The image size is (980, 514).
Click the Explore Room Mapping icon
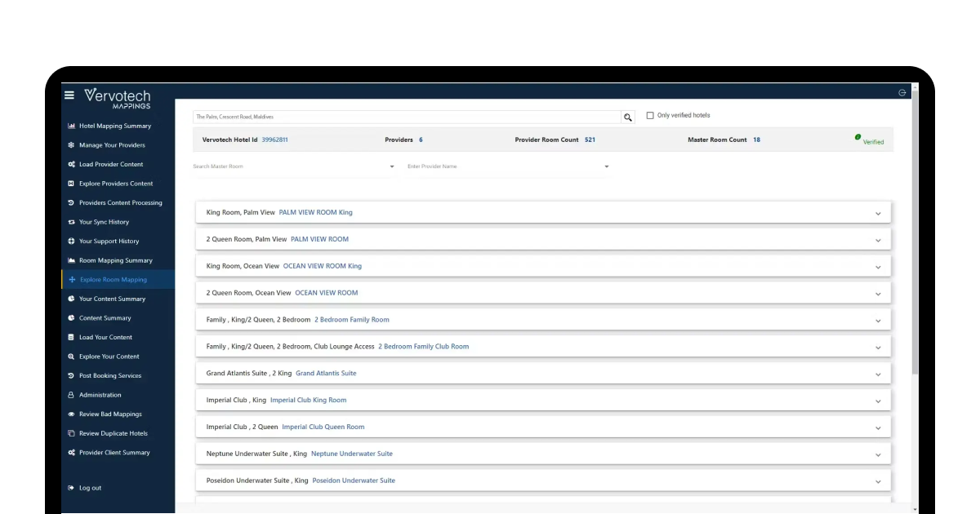(x=72, y=280)
